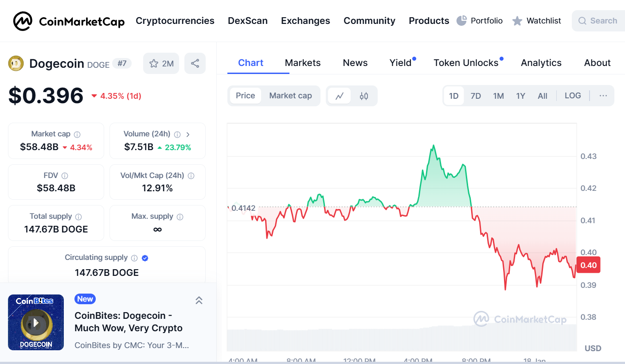Click the infinity Max. supply value
The image size is (625, 364).
pyautogui.click(x=157, y=229)
